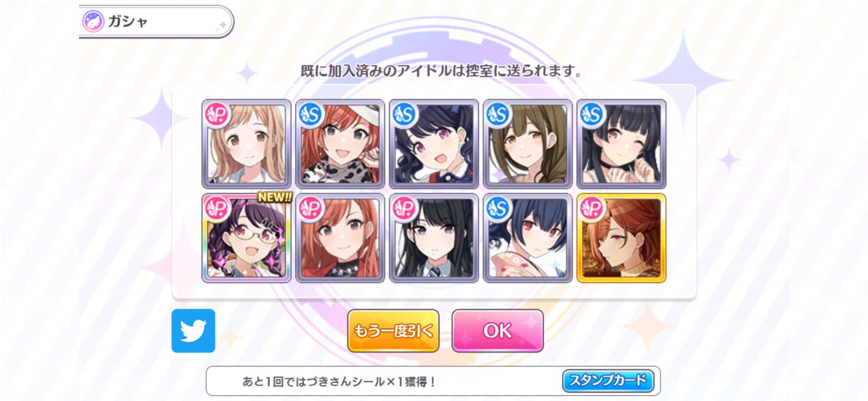This screenshot has width=868, height=401.
Task: Select the blue-haired idol in kimono
Action: tap(528, 238)
